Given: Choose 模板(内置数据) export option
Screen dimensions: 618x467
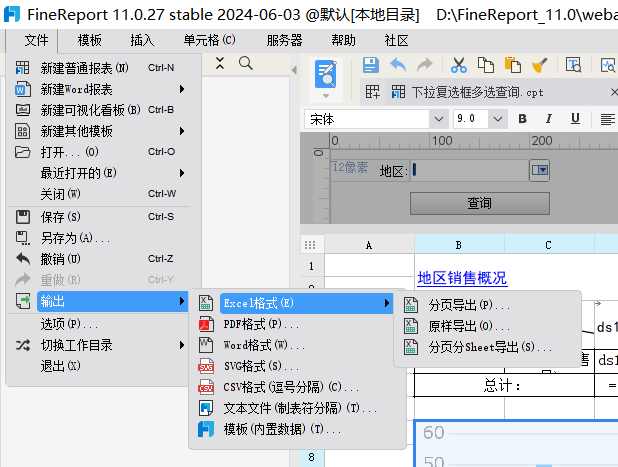Looking at the screenshot, I should pyautogui.click(x=299, y=429).
